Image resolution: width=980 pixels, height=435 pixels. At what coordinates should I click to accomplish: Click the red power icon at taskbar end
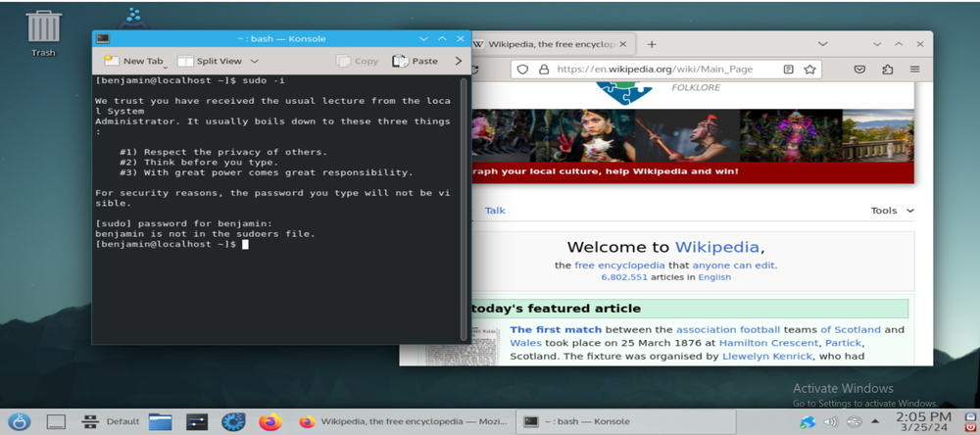click(969, 426)
